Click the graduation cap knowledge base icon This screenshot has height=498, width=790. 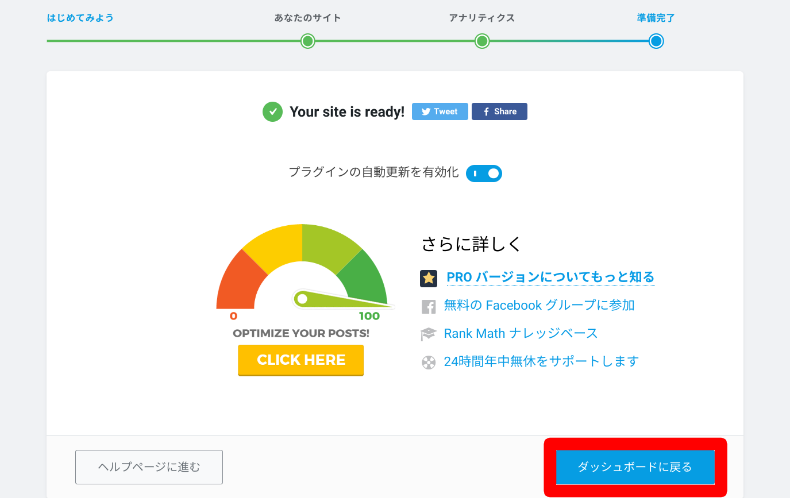click(428, 334)
